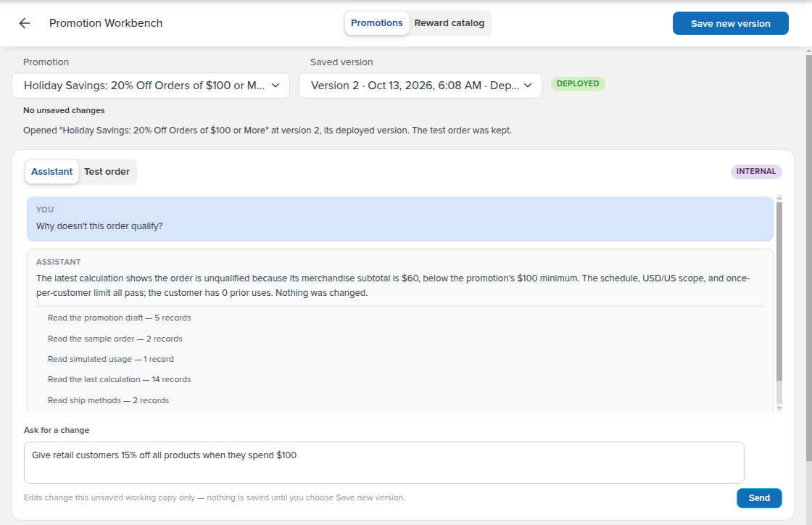812x525 pixels.
Task: Click Save new version button
Action: [730, 23]
